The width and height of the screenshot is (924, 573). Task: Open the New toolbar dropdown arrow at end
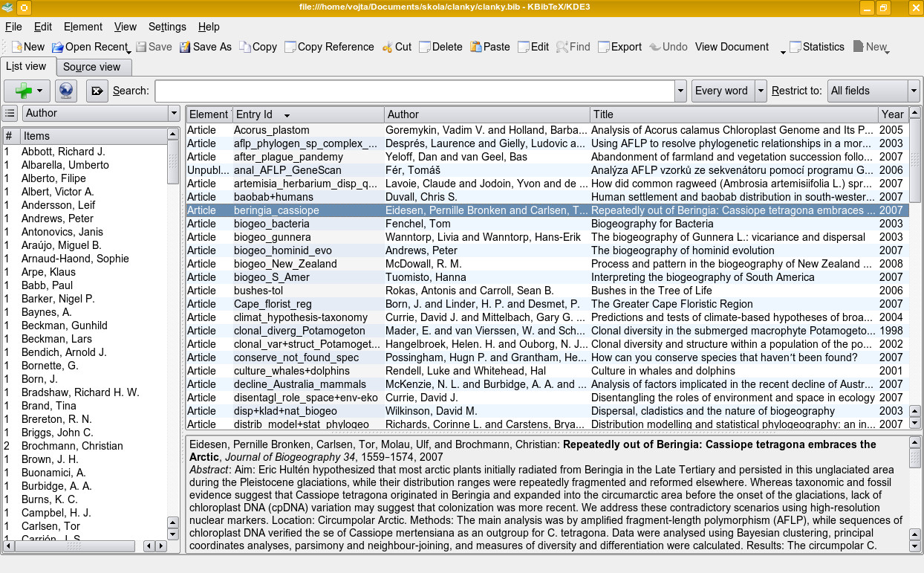point(888,51)
